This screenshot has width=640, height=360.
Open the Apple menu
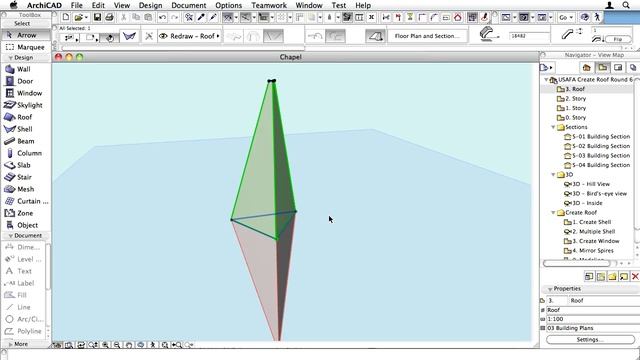click(x=14, y=5)
